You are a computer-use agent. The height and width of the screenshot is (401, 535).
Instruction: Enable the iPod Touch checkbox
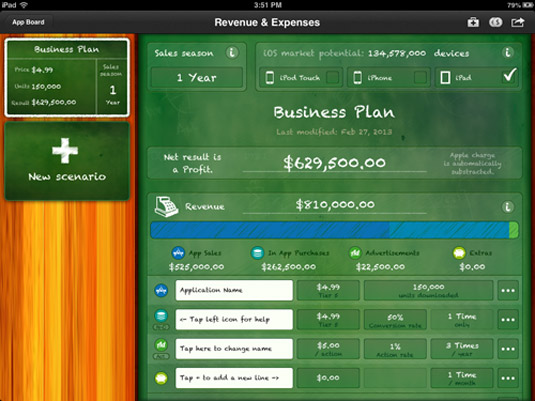332,77
